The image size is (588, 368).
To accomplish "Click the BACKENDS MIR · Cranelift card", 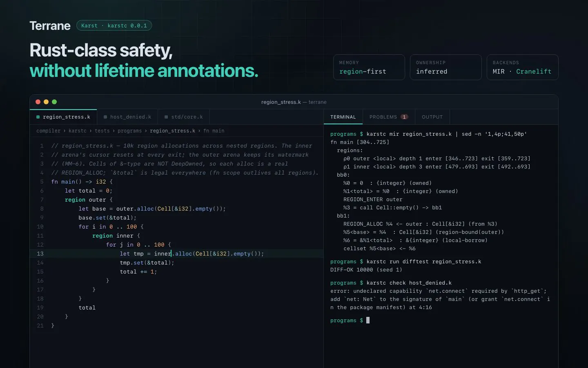I will click(523, 67).
